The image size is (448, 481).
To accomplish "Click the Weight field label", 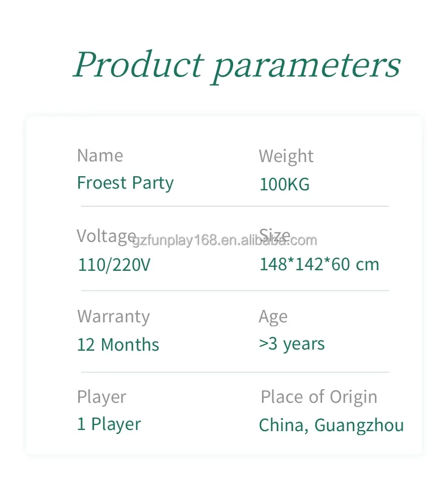I will [x=286, y=156].
